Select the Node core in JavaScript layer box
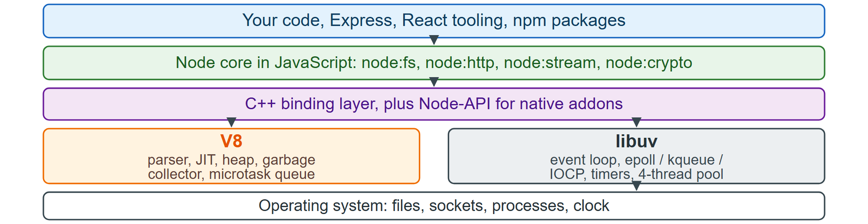 tap(434, 63)
